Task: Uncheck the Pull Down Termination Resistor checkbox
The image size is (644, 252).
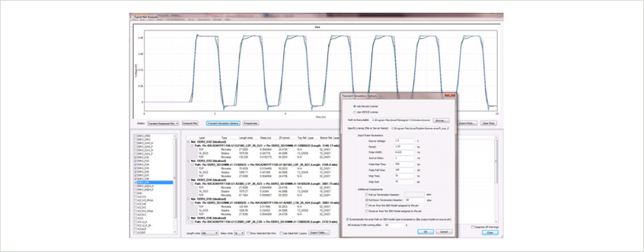Action: (x=366, y=200)
